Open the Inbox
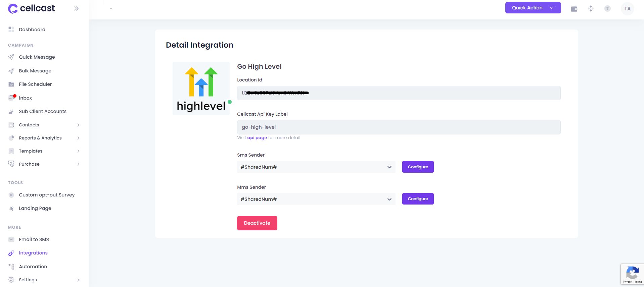The height and width of the screenshot is (287, 644). tap(26, 98)
